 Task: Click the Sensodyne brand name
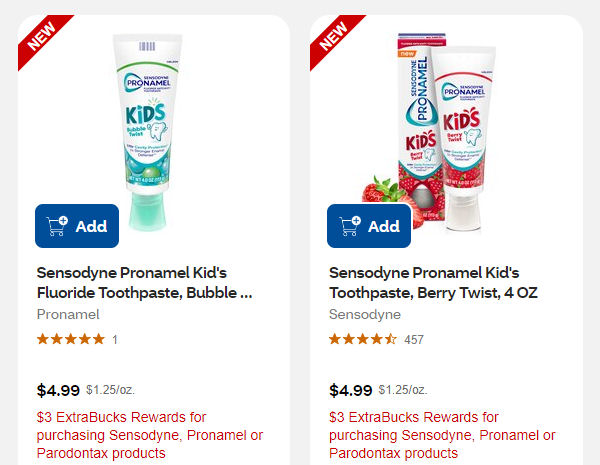[365, 314]
